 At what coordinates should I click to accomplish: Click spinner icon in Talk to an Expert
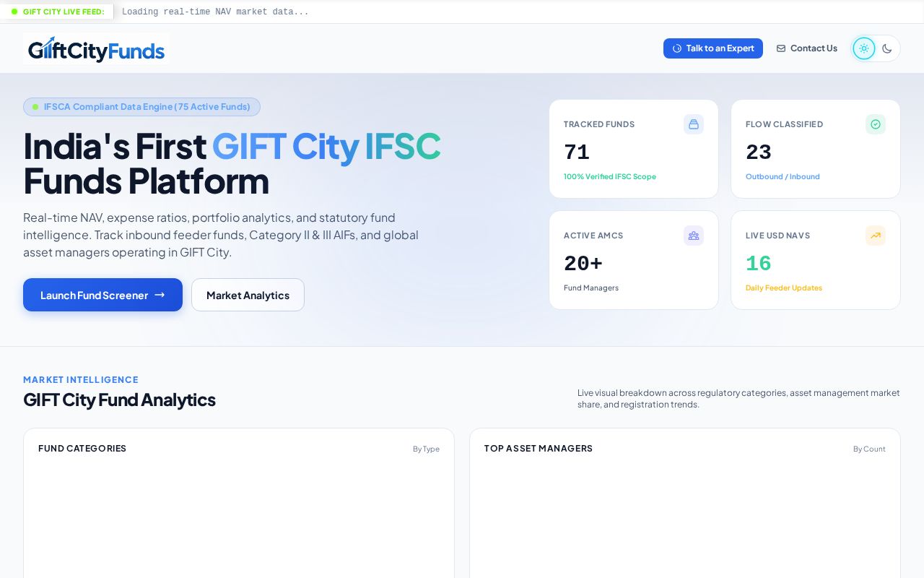[x=677, y=48]
